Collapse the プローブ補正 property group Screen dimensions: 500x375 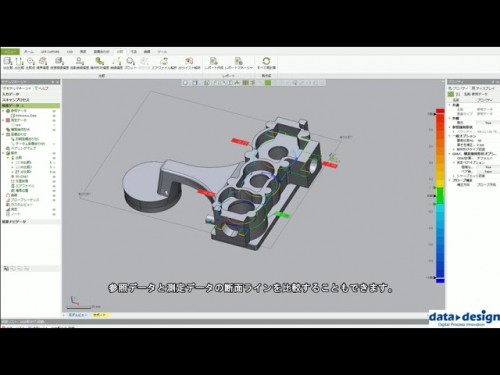pos(449,180)
